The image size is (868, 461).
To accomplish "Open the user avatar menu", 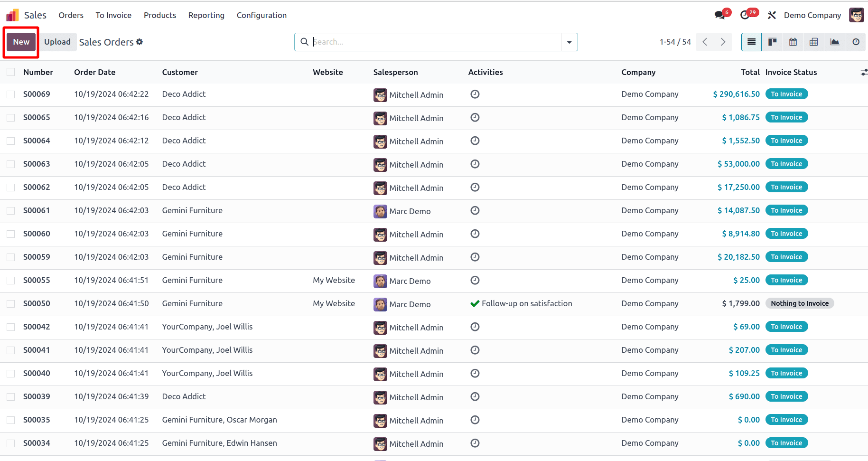I will [x=857, y=15].
